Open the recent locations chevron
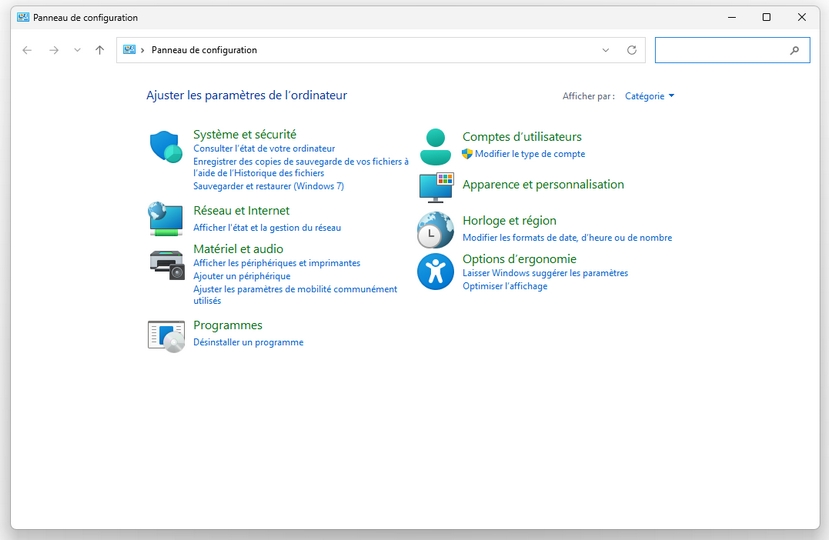The image size is (829, 540). pyautogui.click(x=77, y=50)
